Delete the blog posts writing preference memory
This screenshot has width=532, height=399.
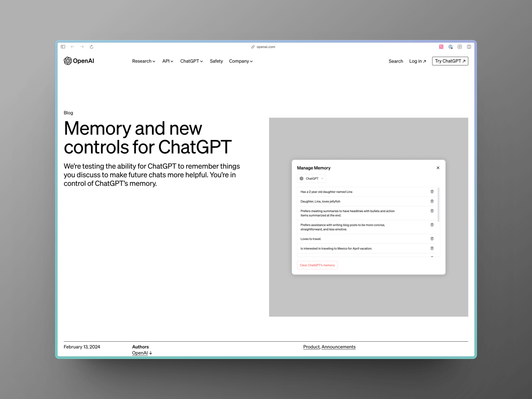click(432, 225)
